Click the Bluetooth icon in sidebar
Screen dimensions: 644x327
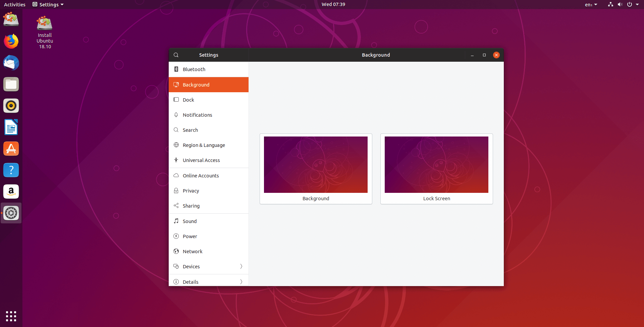[x=176, y=69]
